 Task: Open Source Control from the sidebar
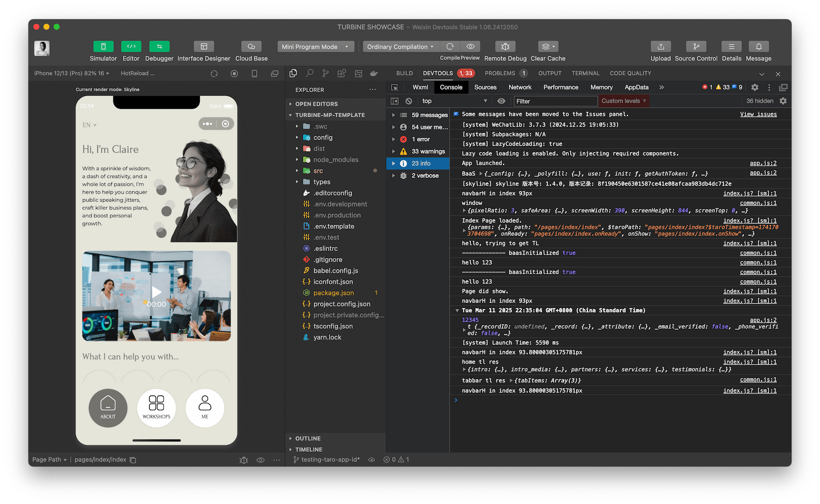(325, 73)
